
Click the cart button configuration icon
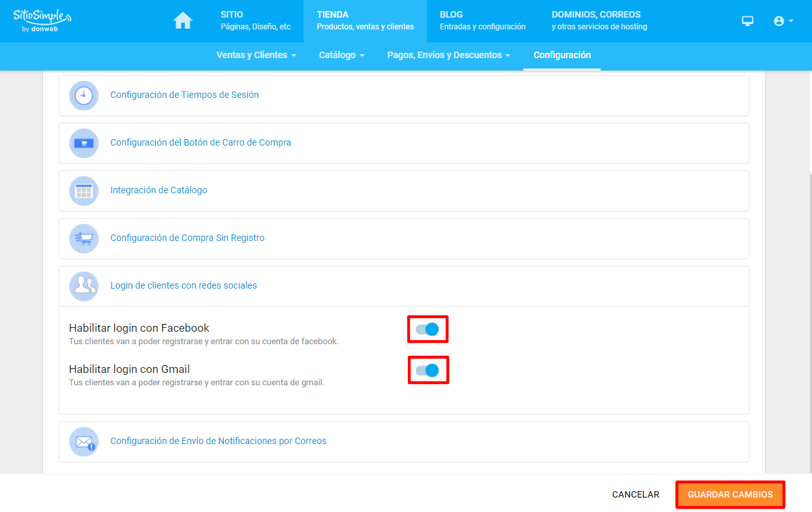(x=84, y=143)
